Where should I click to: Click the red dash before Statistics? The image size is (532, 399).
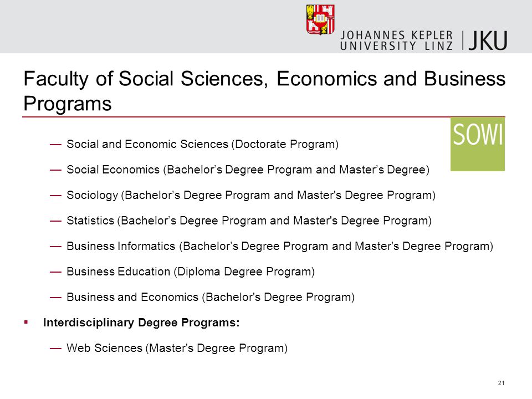point(55,221)
